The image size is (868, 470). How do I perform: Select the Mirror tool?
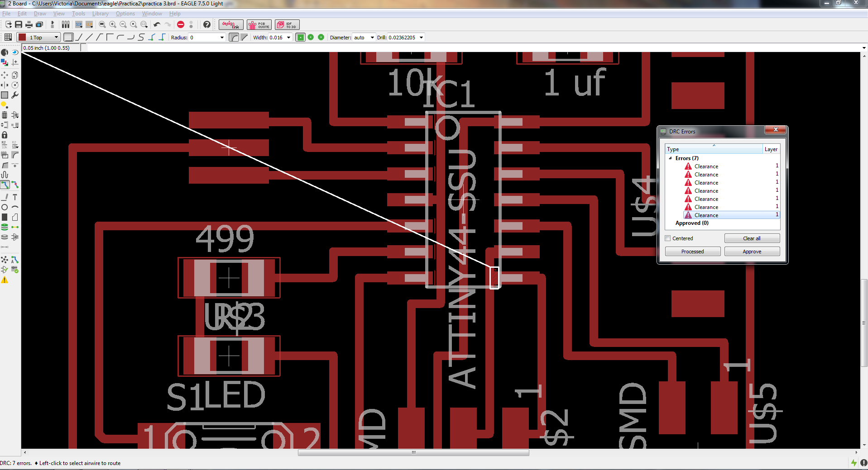tap(5, 85)
